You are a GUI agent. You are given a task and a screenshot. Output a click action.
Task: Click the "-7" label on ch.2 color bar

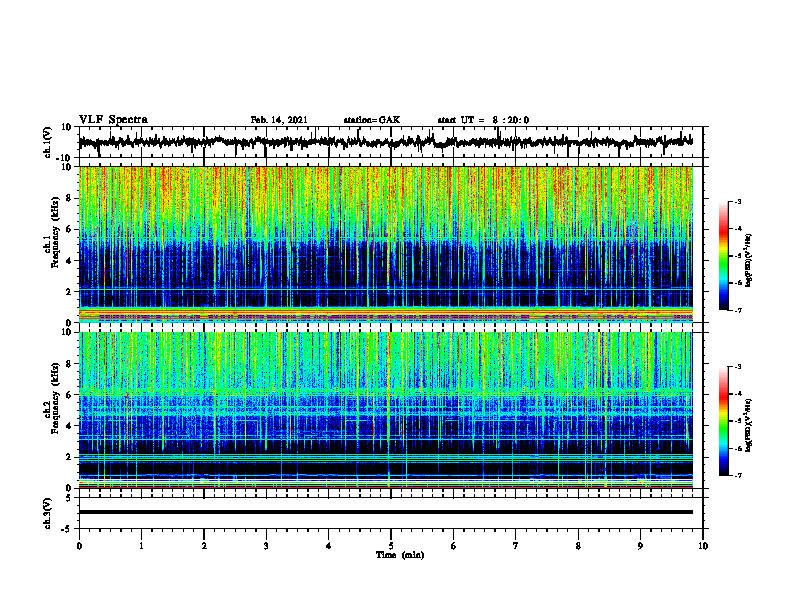[737, 475]
